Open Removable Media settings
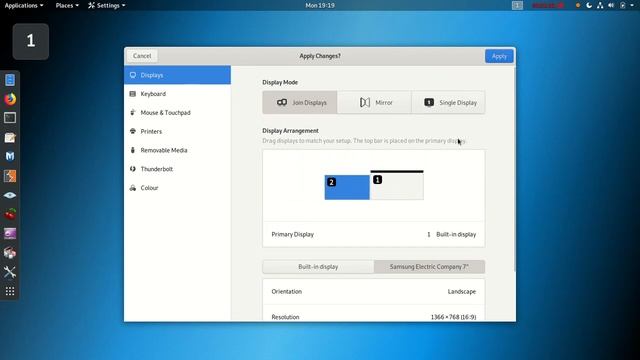Image resolution: width=640 pixels, height=360 pixels. [178, 150]
